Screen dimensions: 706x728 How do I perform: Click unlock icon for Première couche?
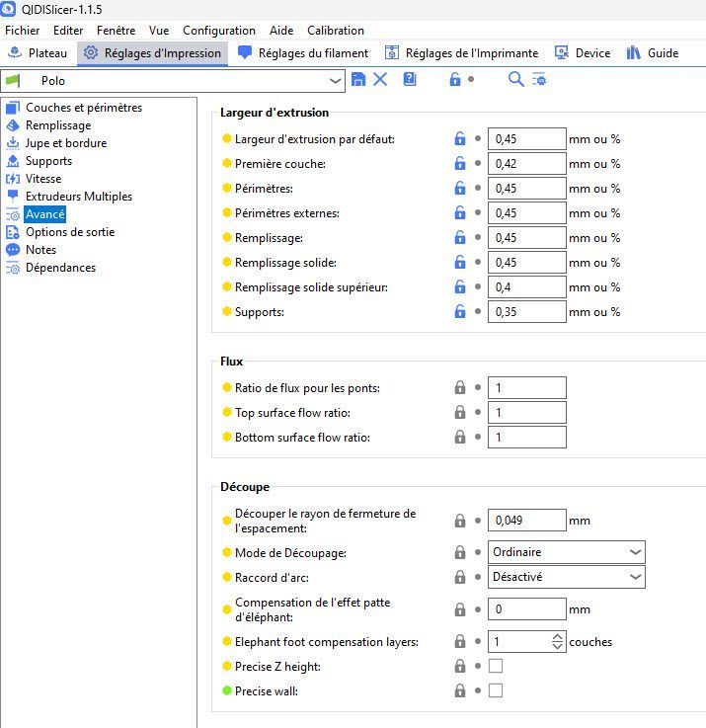[459, 163]
